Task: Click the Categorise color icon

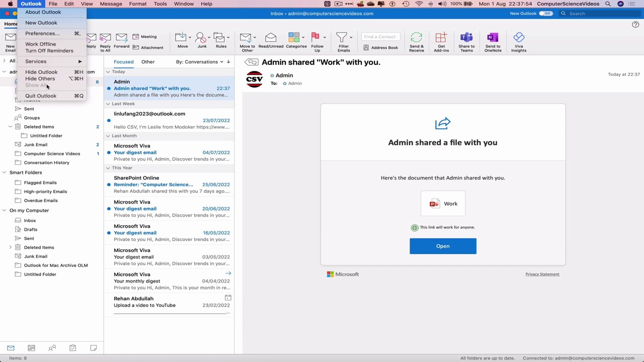Action: tap(294, 37)
